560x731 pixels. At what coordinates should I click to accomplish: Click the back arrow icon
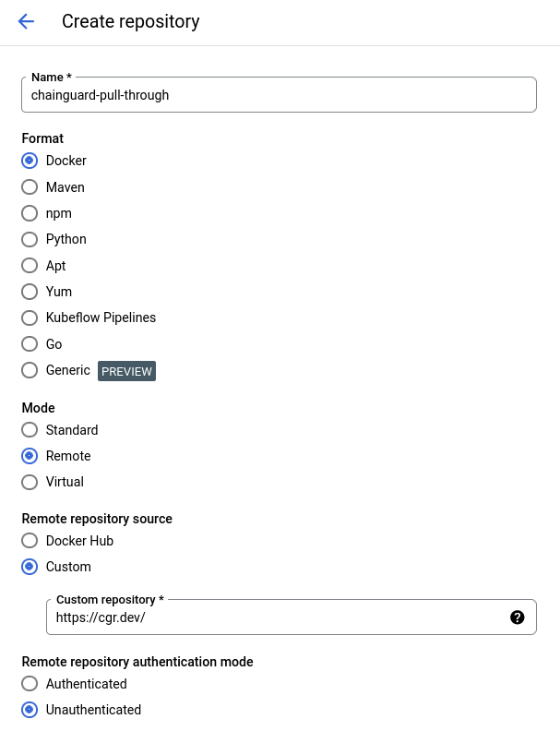coord(26,21)
